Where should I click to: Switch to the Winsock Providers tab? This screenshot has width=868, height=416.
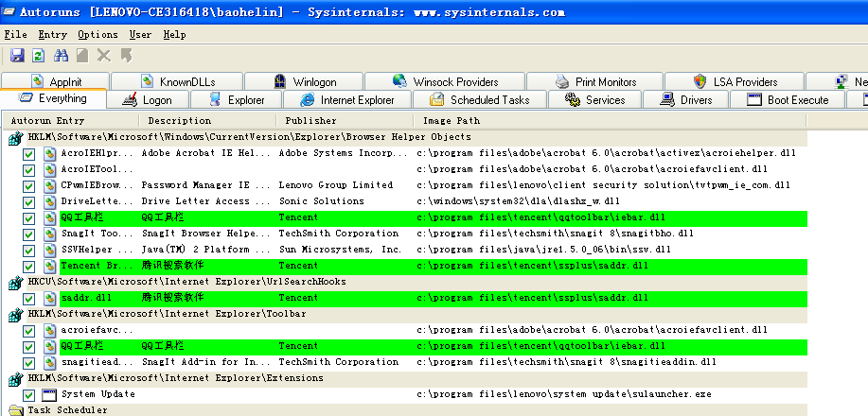tap(445, 82)
